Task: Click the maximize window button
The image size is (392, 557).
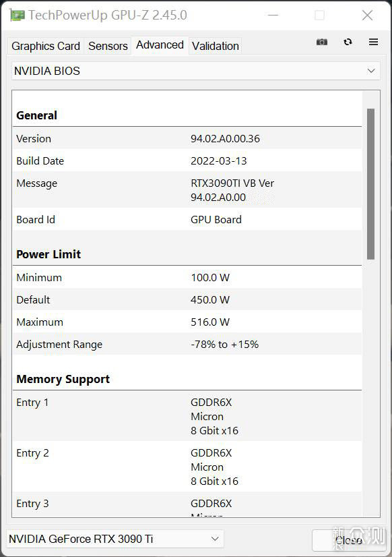Action: [319, 16]
